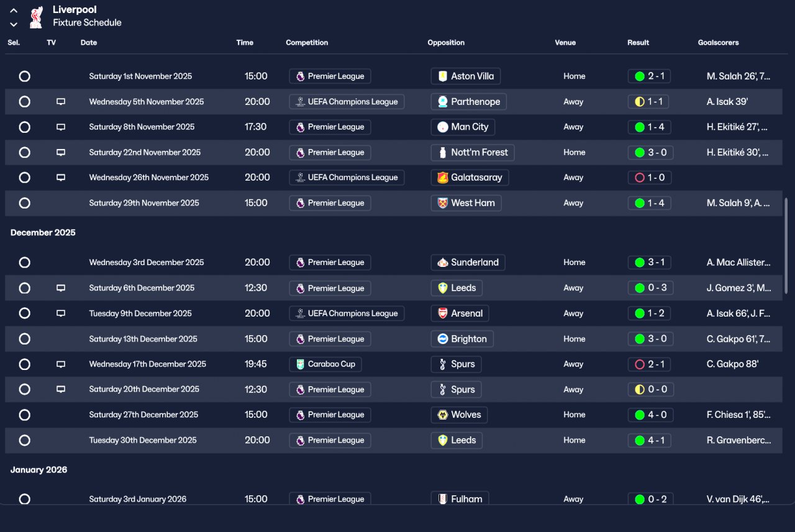Open UEFA Champions League on 9th December row
This screenshot has height=532, width=795.
pos(347,313)
